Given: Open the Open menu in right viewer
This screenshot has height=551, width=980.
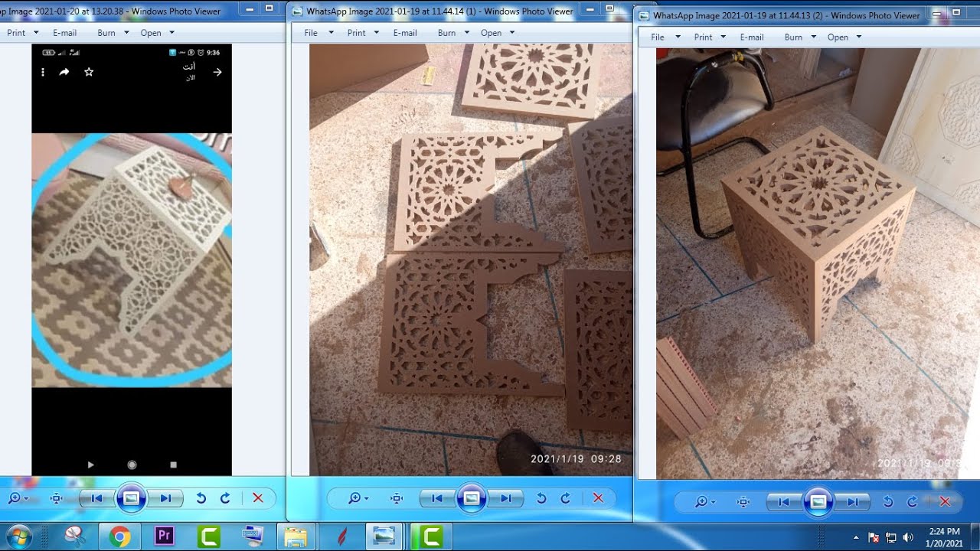Looking at the screenshot, I should [x=844, y=37].
